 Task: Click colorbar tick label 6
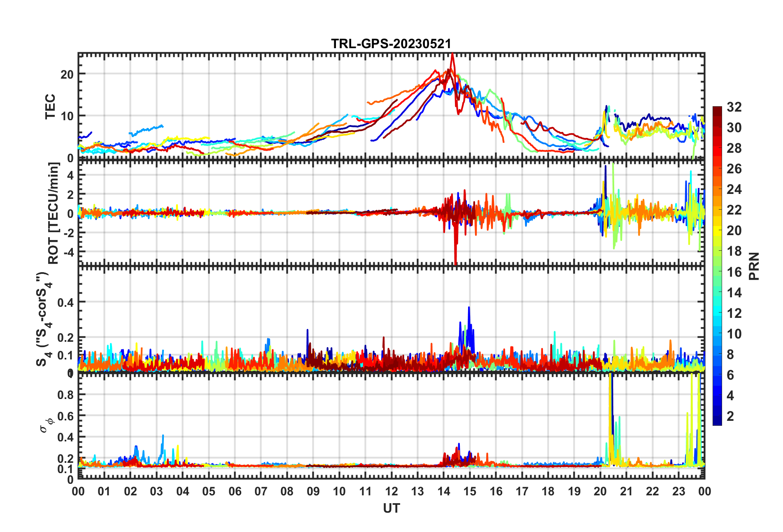(x=730, y=375)
